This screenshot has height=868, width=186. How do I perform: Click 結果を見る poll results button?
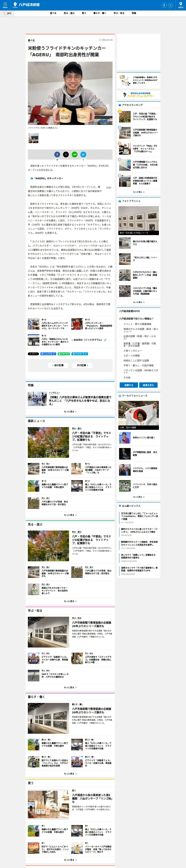point(148,385)
